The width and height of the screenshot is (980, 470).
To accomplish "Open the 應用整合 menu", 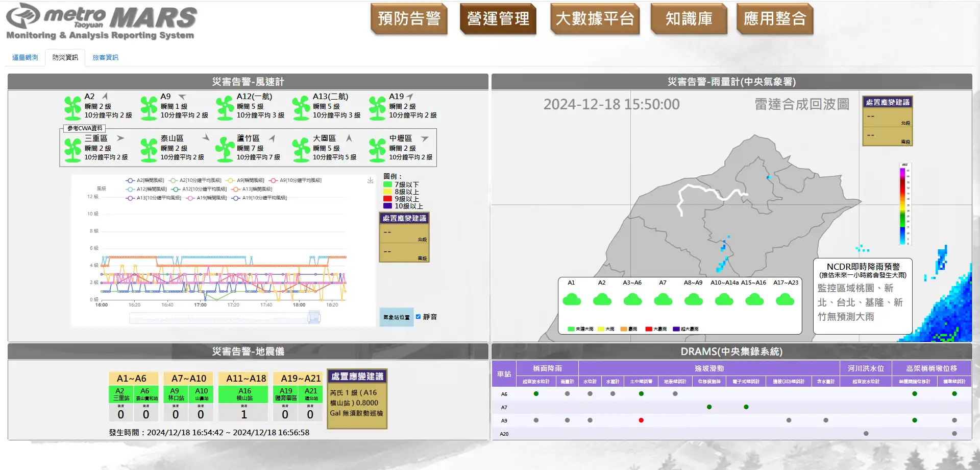I will tap(775, 19).
